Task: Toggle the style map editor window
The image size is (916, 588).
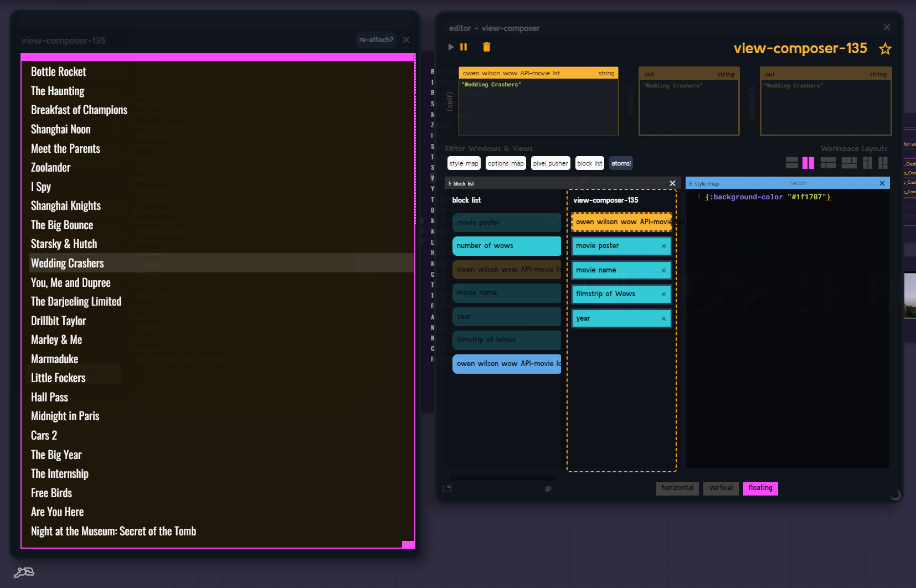Action: pyautogui.click(x=464, y=163)
